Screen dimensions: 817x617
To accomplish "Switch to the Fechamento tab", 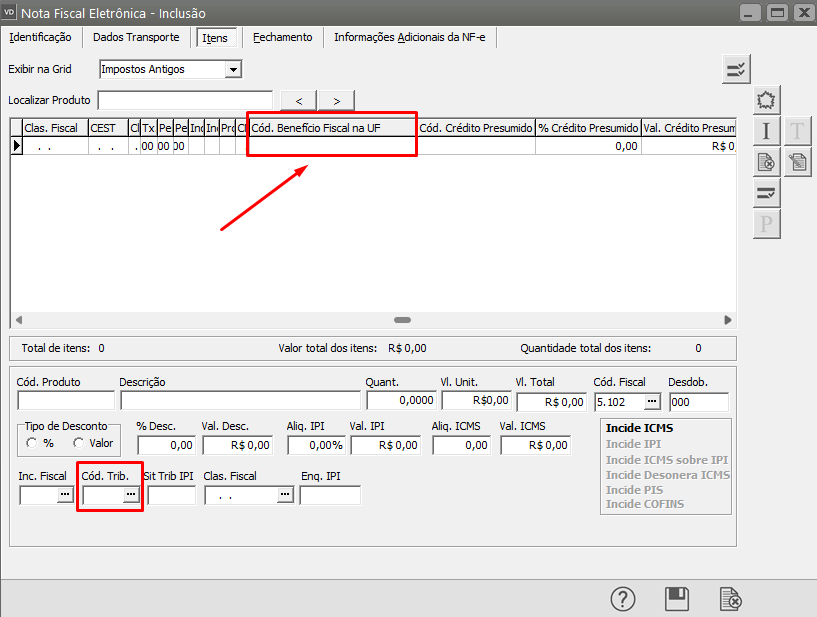I will [x=282, y=37].
